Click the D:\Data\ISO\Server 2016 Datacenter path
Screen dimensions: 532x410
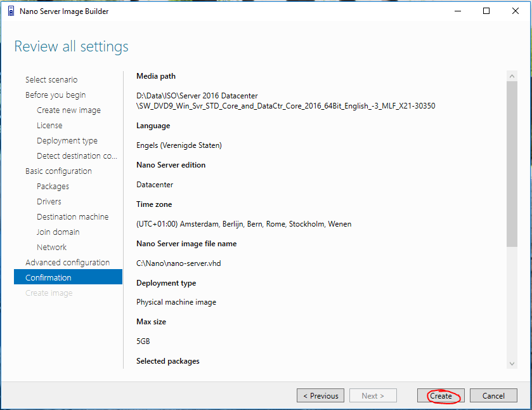click(286, 101)
